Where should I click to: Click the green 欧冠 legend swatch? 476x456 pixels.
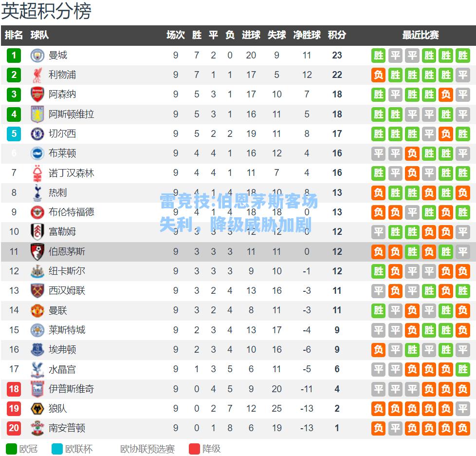11,449
